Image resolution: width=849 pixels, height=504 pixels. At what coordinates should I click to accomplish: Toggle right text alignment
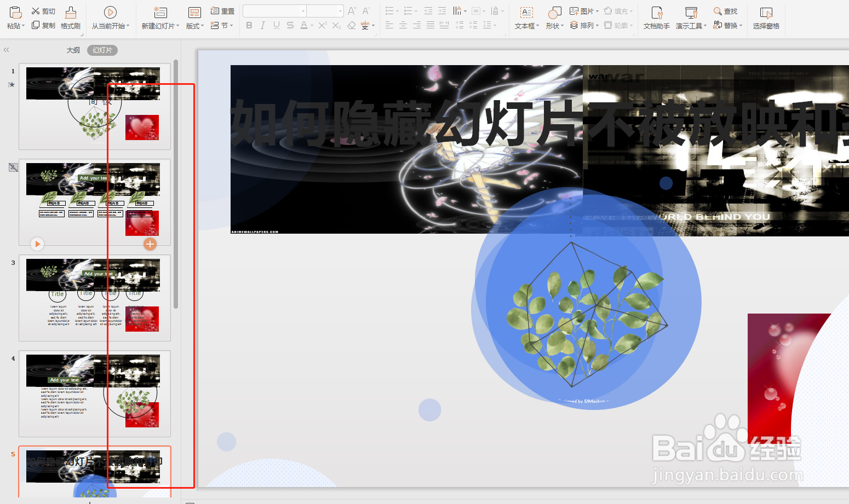coord(417,25)
